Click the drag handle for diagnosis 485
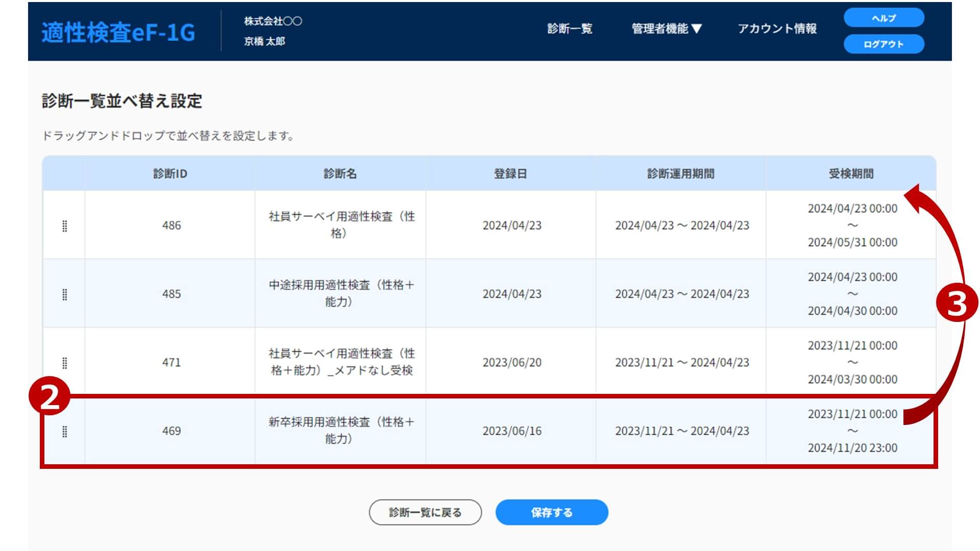The height and width of the screenshot is (551, 980). coord(64,294)
